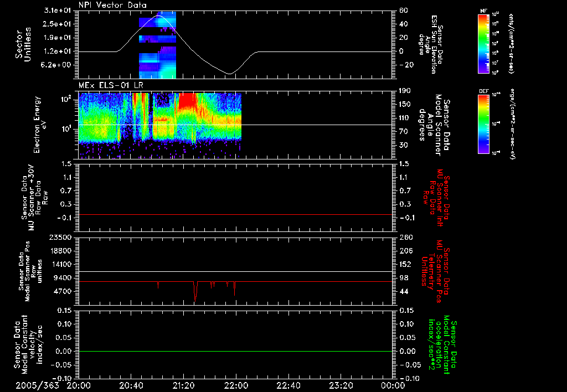
Task: Click the NF color bar legend
Action: pos(484,43)
